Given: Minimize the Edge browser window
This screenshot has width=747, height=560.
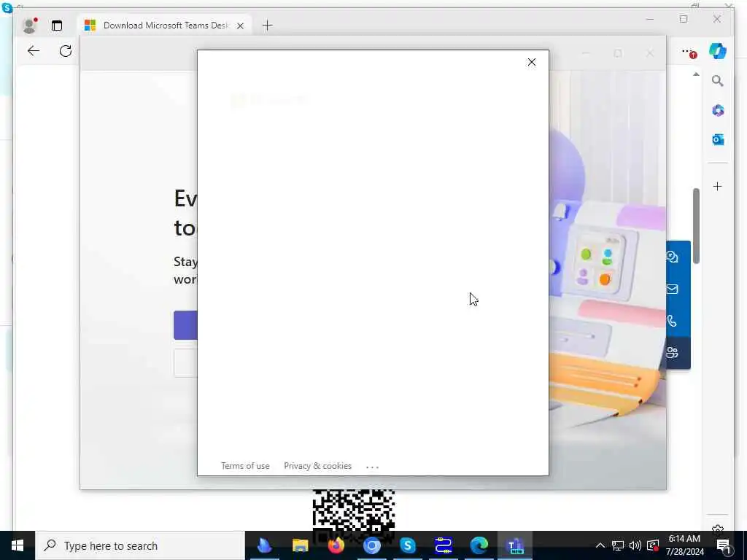Looking at the screenshot, I should coord(650,20).
